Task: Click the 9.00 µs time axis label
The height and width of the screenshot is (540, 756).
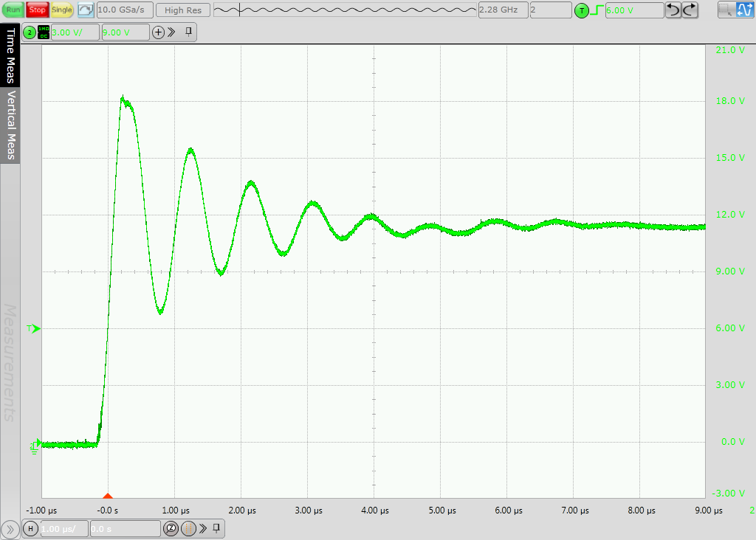Action: click(x=708, y=510)
